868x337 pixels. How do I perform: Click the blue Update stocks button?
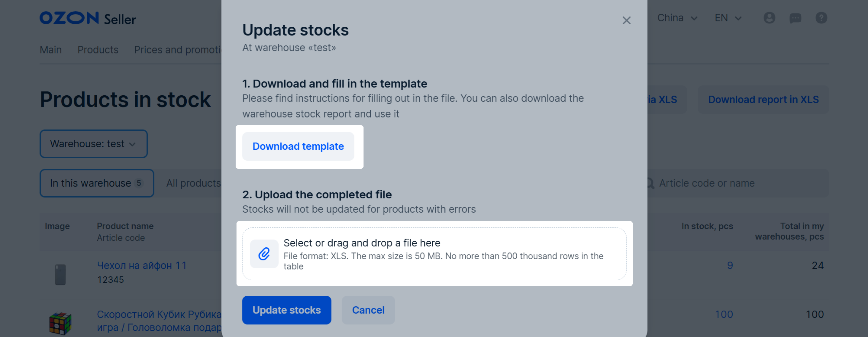[x=286, y=310]
